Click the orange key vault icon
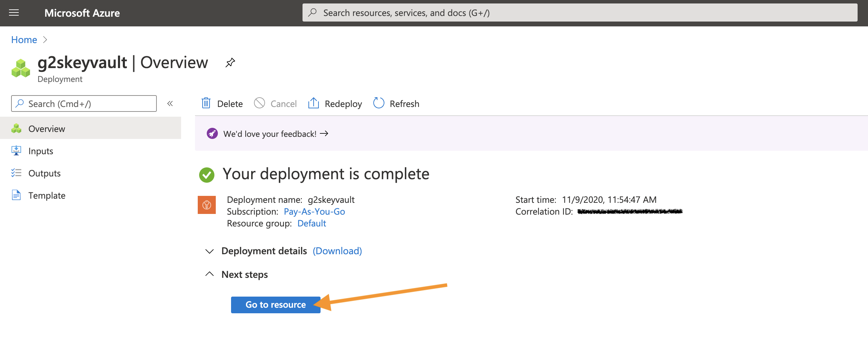 click(x=207, y=205)
